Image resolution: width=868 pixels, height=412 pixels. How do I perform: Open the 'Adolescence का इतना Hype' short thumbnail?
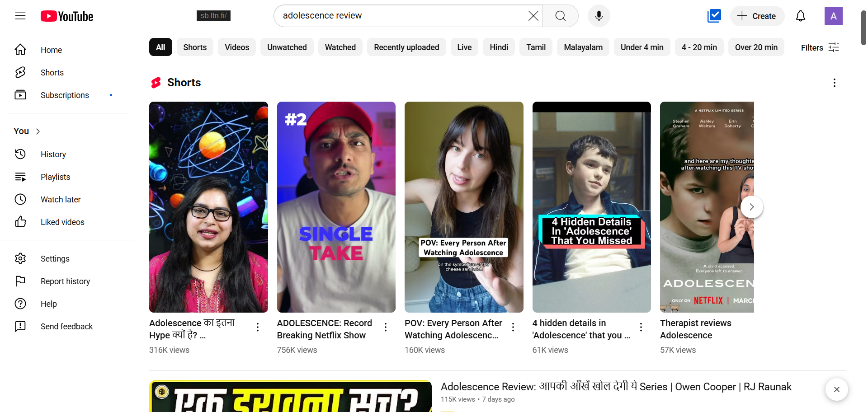click(x=208, y=207)
